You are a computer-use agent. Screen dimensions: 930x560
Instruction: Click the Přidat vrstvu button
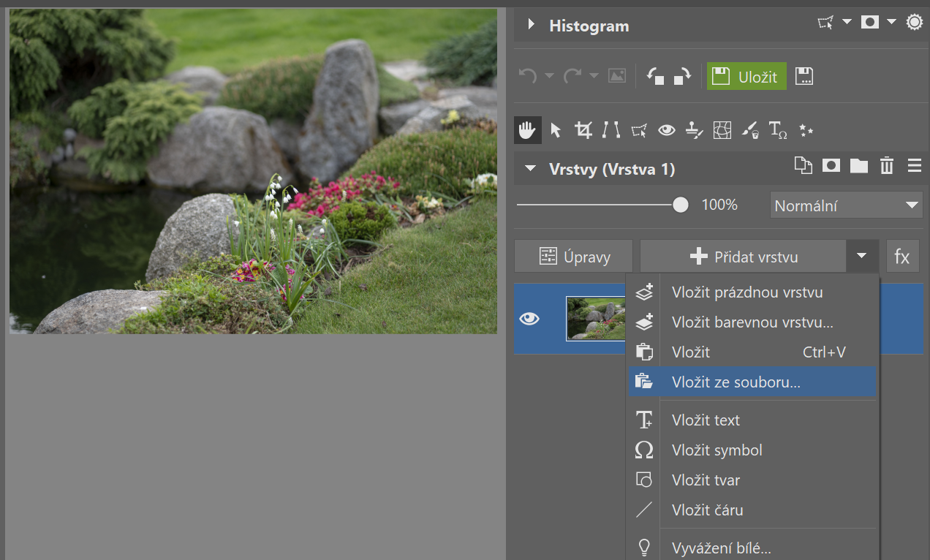tap(744, 257)
